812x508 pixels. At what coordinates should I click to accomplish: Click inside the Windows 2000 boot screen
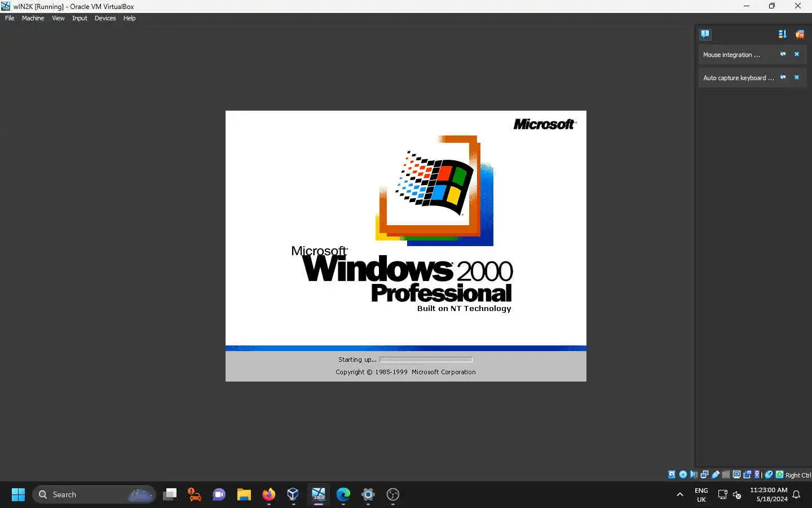coord(406,246)
